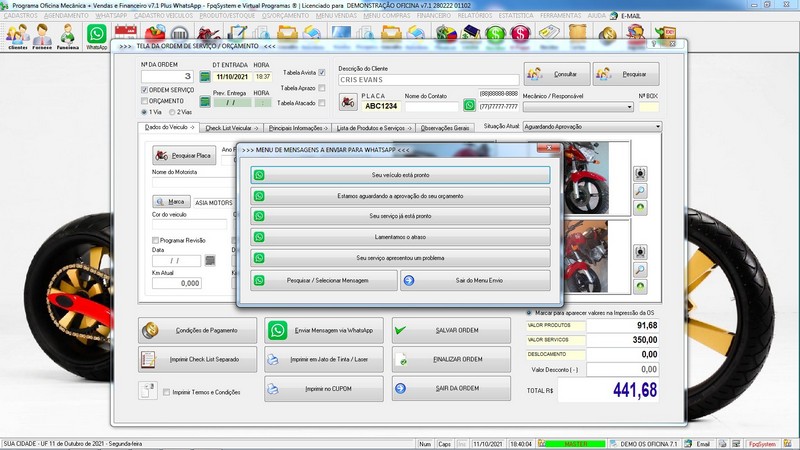The width and height of the screenshot is (800, 450).
Task: Switch to the Check List Veicular tab
Action: pos(231,128)
